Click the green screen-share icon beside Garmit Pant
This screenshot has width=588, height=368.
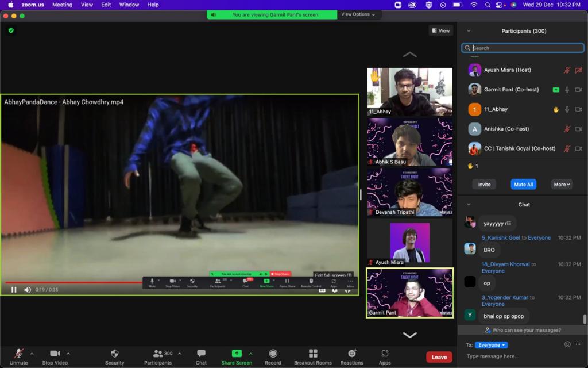pos(556,90)
